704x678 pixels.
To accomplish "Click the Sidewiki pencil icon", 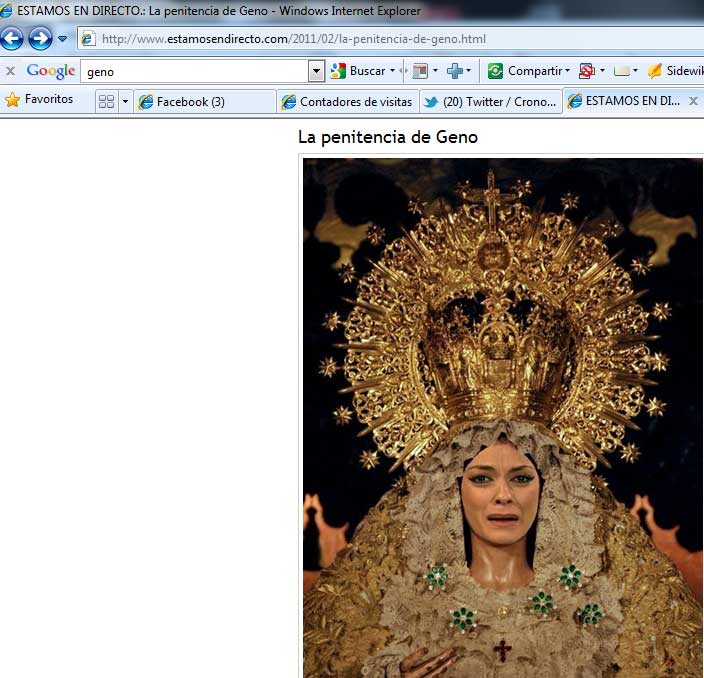I will 655,71.
